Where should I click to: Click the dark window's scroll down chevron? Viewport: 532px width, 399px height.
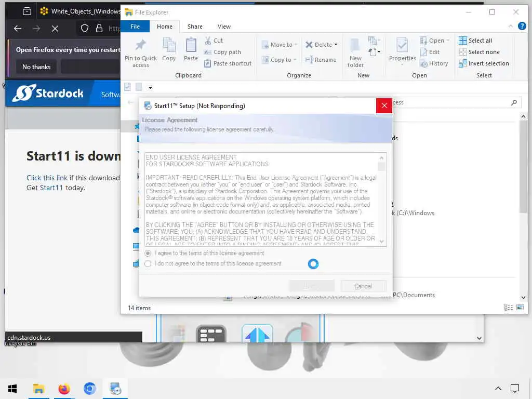click(478, 338)
